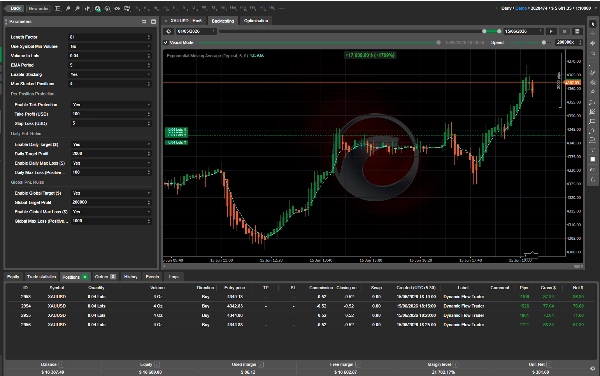Viewport: 600px width, 376px height.
Task: Open the Enable Tick Protection dropdown
Action: (x=111, y=104)
